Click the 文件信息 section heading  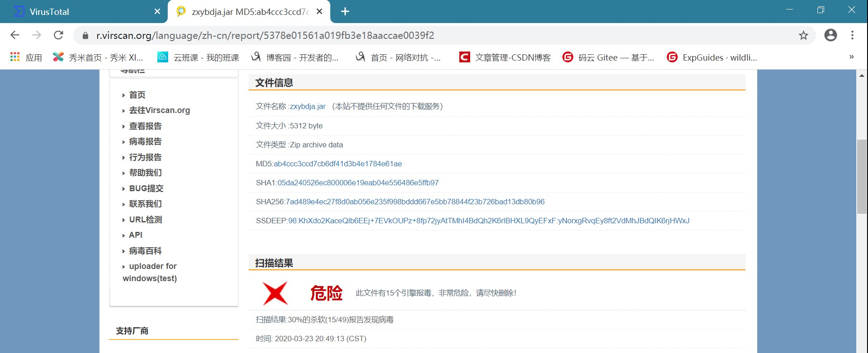pos(274,83)
